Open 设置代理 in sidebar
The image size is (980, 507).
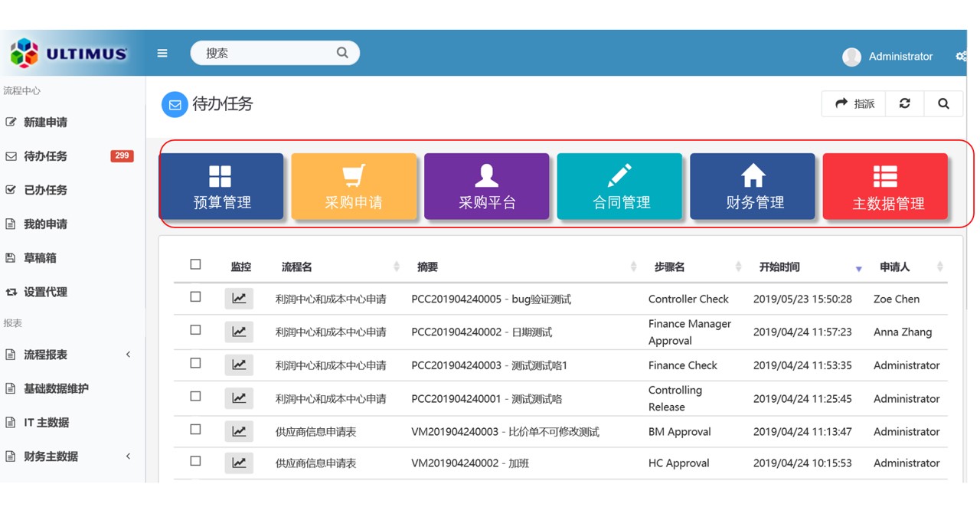tap(45, 292)
